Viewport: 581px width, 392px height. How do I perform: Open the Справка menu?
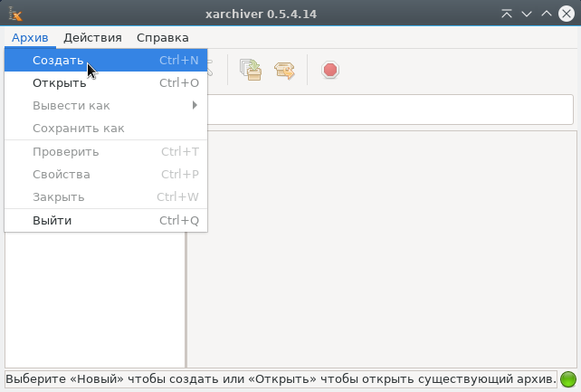click(x=163, y=37)
